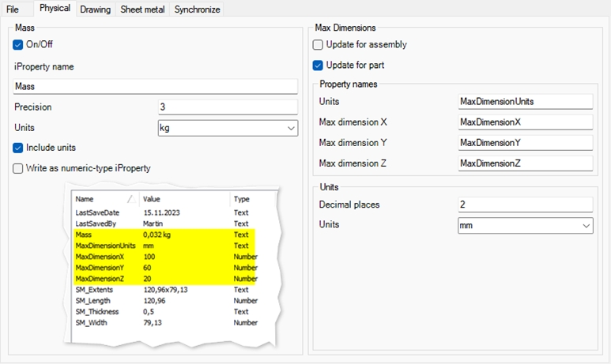Screen dimensions: 611x364
Task: Select the Max dimension Y field
Action: point(525,143)
